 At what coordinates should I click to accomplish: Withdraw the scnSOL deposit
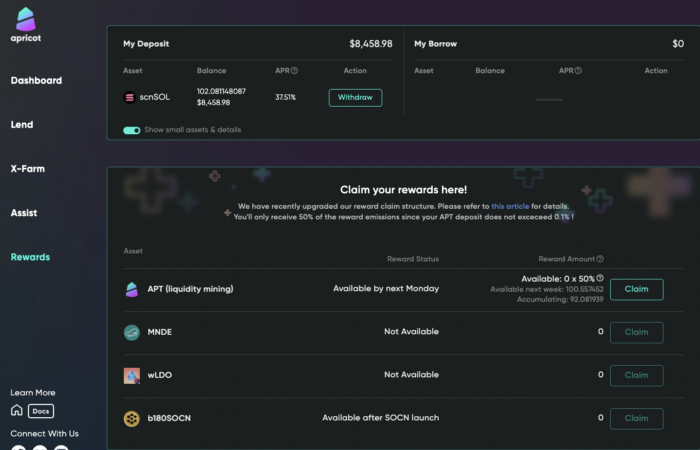coord(355,98)
